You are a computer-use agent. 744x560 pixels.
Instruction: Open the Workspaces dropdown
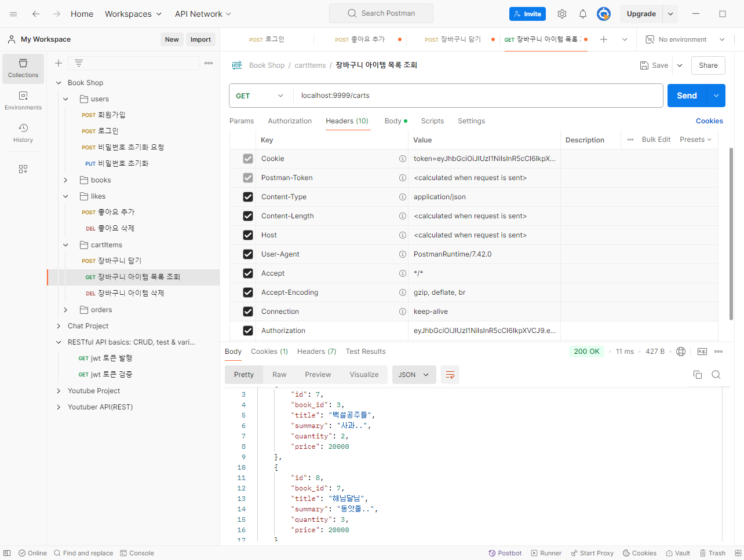[x=133, y=14]
